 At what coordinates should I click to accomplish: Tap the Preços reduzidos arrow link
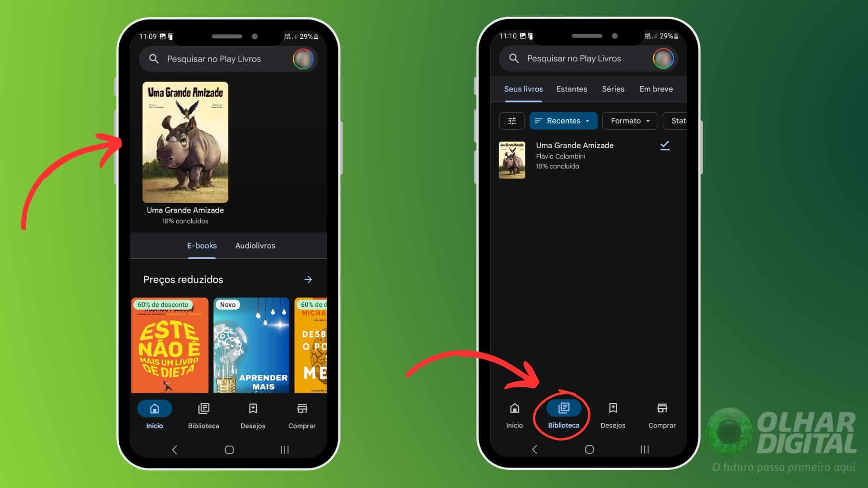(310, 279)
